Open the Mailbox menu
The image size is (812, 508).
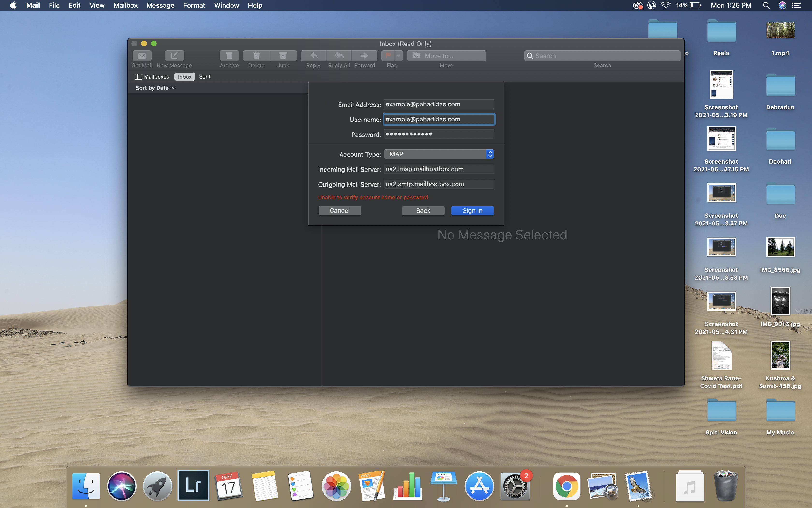point(125,5)
